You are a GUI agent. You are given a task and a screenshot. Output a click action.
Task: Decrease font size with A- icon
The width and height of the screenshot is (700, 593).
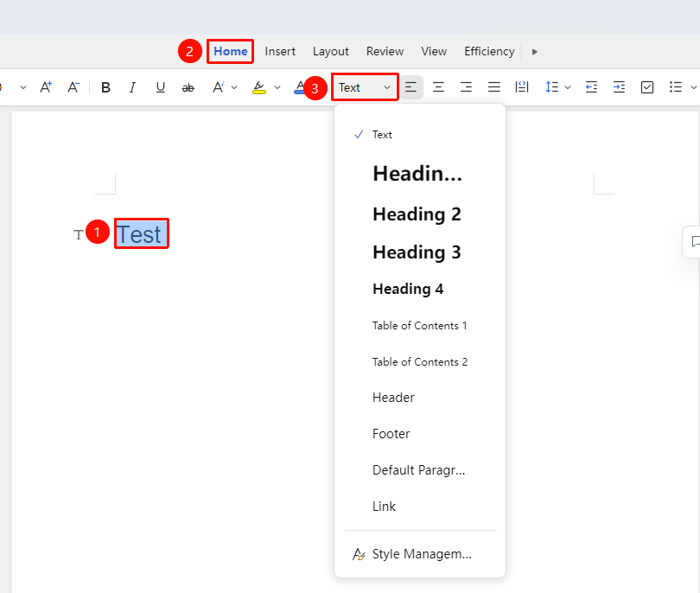coord(73,87)
